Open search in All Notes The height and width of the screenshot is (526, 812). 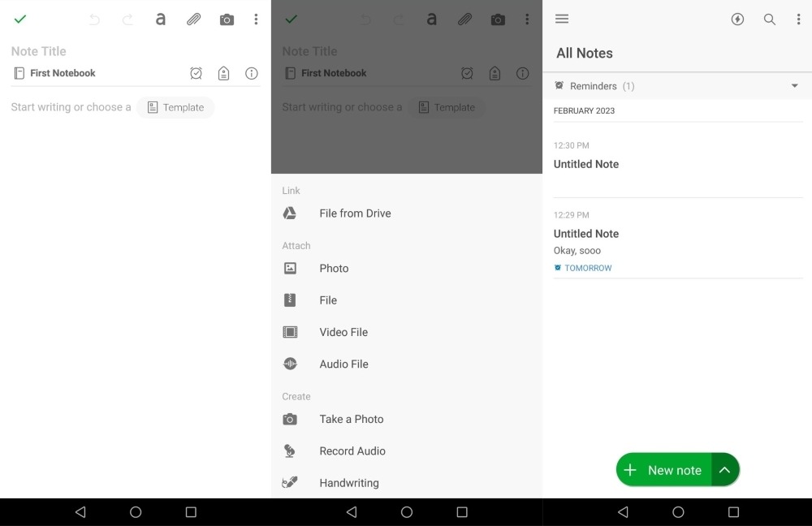pos(770,19)
